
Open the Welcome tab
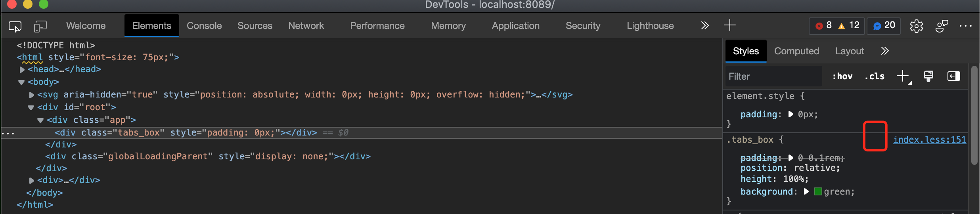86,26
